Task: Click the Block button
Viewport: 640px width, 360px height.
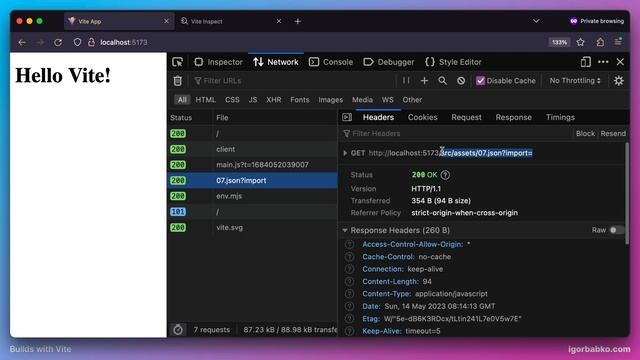Action: pyautogui.click(x=585, y=133)
